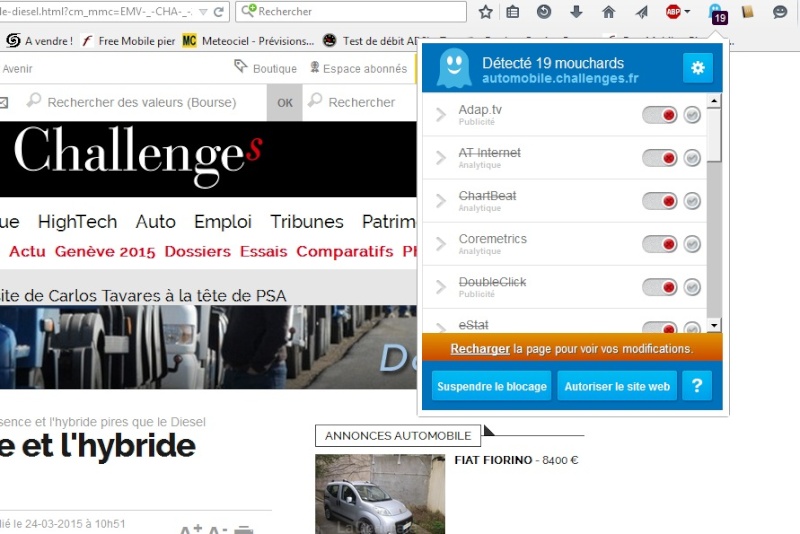Open the bookmarks list icon

point(513,12)
